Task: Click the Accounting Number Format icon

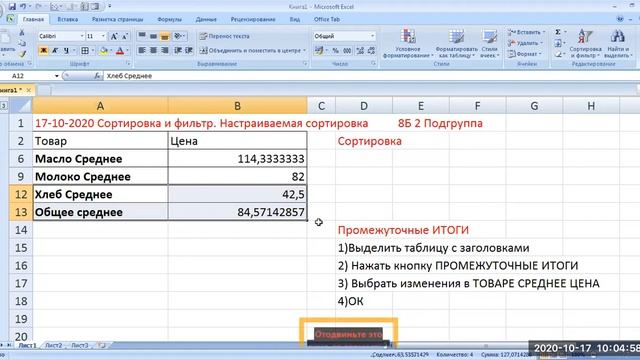Action: 319,51
